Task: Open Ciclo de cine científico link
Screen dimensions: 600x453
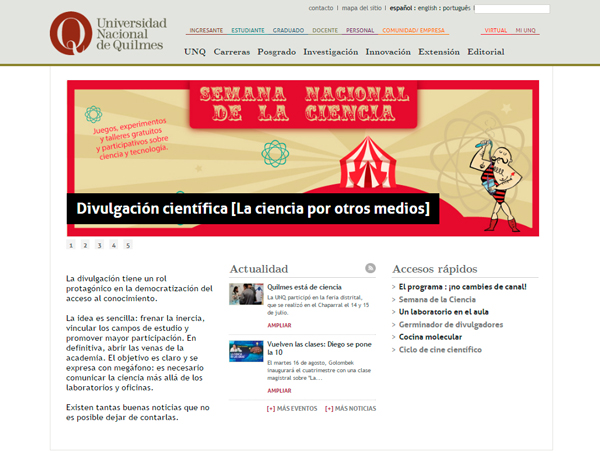Action: tap(440, 350)
